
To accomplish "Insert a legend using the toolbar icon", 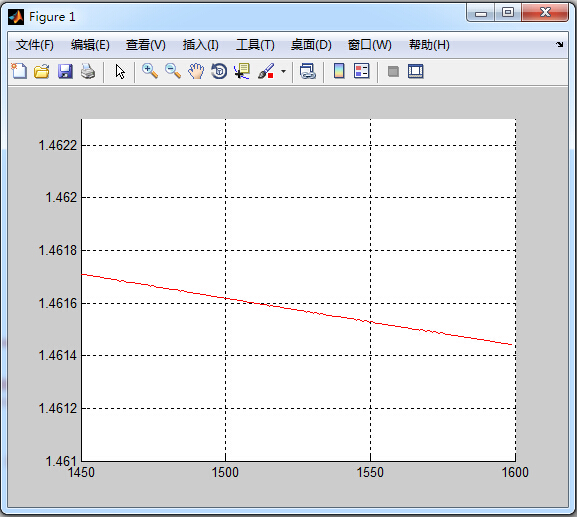I will pos(361,71).
